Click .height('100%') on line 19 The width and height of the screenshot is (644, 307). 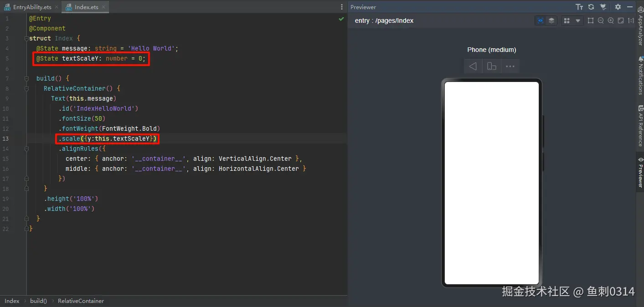71,199
